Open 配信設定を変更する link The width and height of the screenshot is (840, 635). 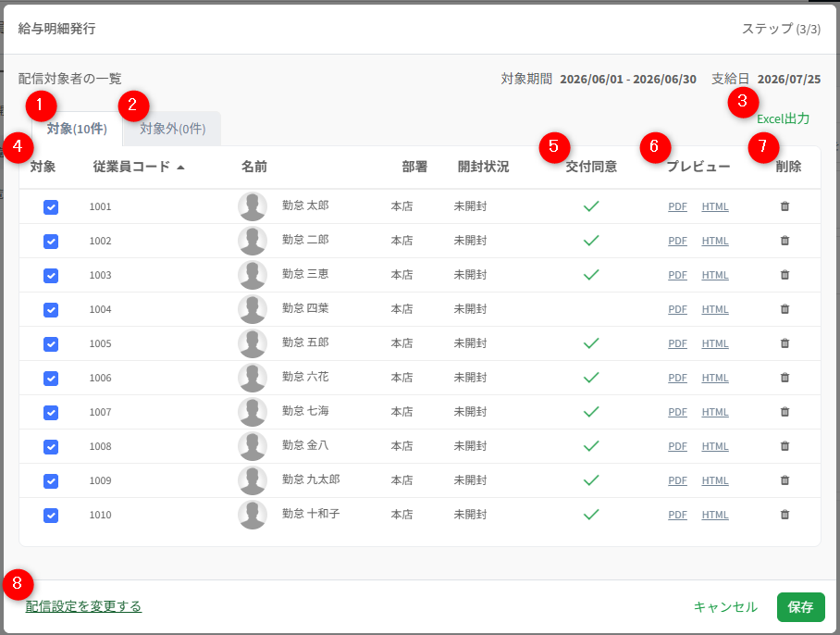(83, 606)
